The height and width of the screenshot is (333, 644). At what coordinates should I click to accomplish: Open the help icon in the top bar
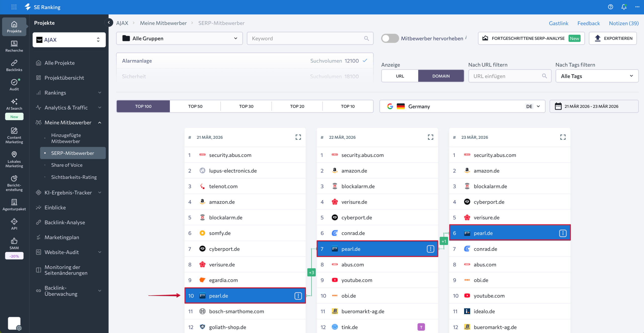tap(611, 7)
